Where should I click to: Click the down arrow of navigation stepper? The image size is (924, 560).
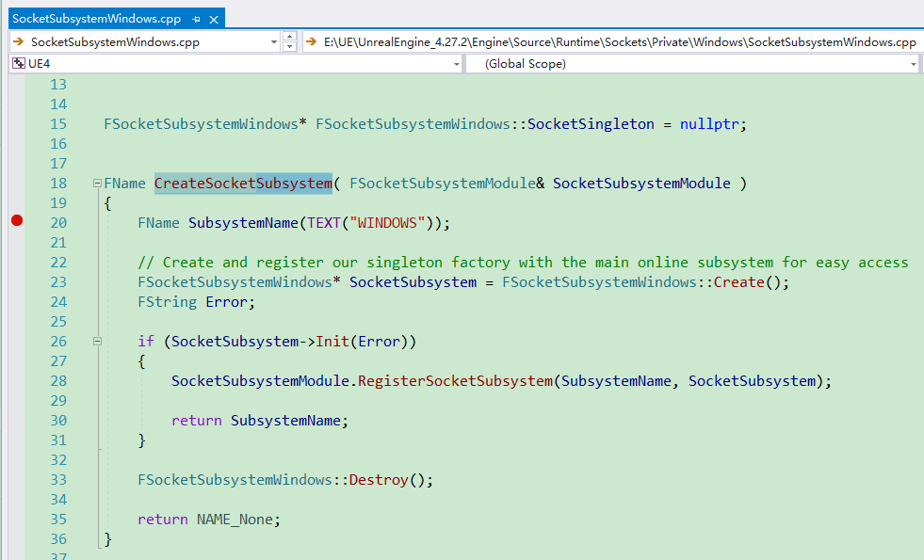pos(289,47)
